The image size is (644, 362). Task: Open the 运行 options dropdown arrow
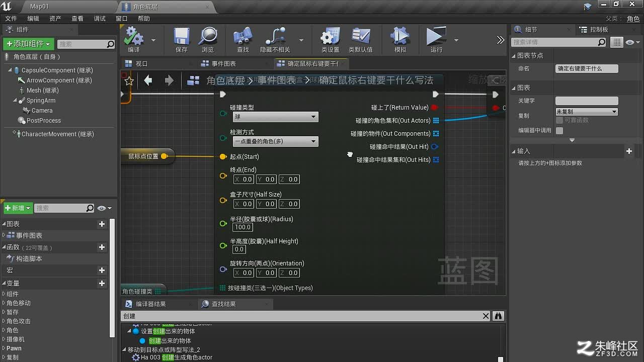(456, 40)
